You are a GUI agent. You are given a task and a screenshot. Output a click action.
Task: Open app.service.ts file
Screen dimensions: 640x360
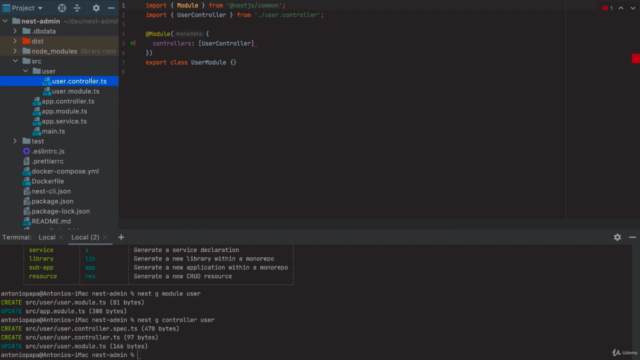(x=64, y=121)
